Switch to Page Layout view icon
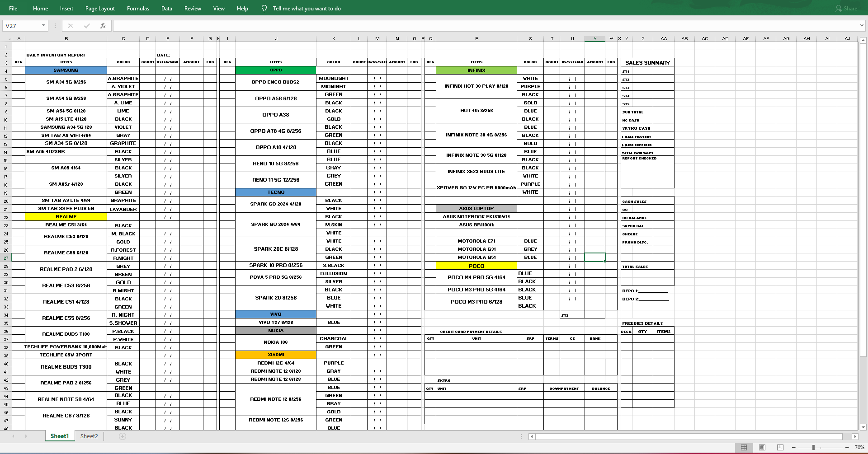Viewport: 868px width, 454px height. tap(762, 447)
